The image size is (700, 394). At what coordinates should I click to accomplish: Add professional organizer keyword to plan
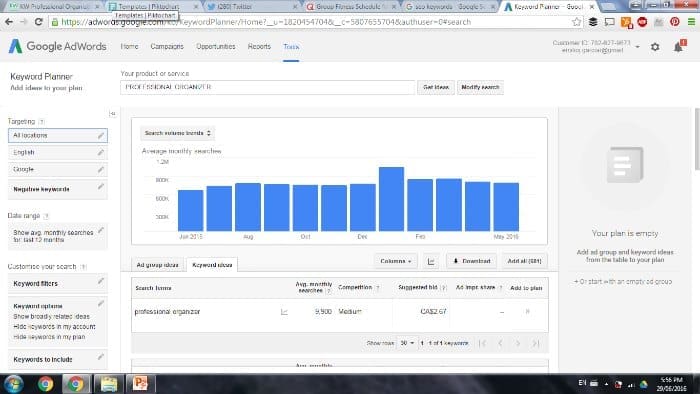tap(527, 311)
